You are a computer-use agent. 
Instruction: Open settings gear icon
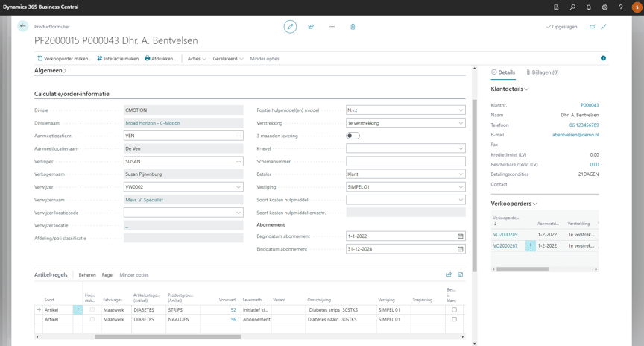tap(604, 7)
